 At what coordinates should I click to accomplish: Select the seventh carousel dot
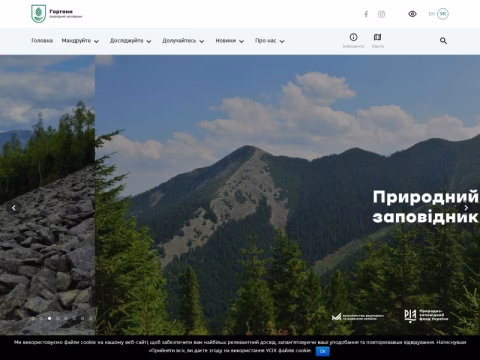82,318
